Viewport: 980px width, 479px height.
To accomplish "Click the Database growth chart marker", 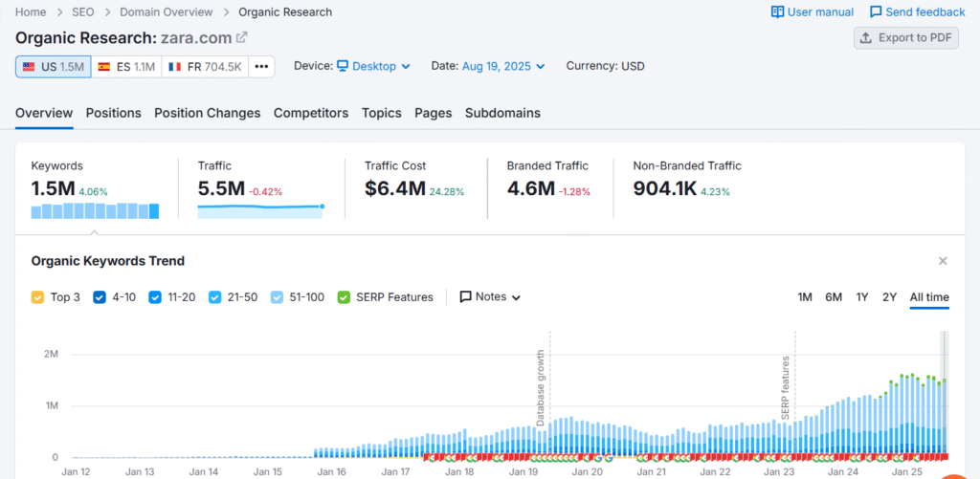I will point(542,388).
